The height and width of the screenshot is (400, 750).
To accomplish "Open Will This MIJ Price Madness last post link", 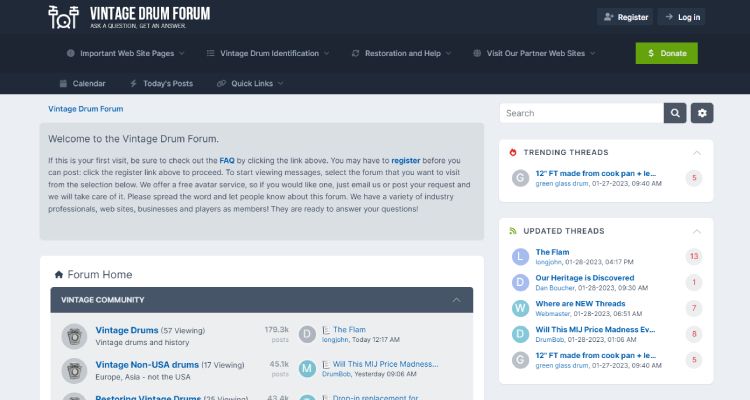I will point(385,364).
